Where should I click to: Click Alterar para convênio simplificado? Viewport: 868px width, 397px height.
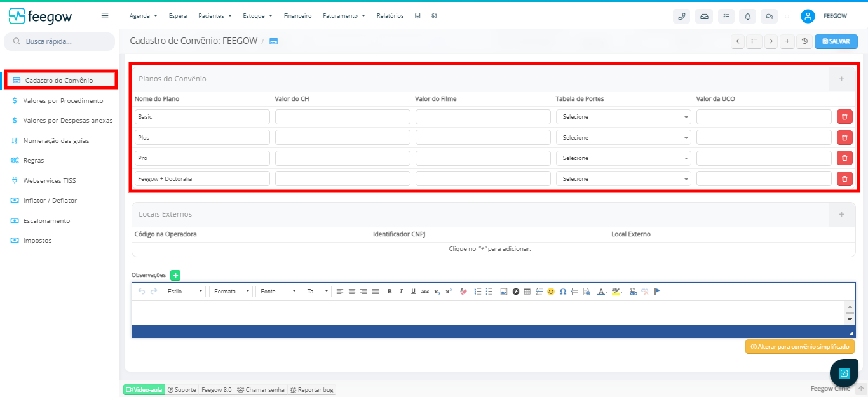coord(800,347)
